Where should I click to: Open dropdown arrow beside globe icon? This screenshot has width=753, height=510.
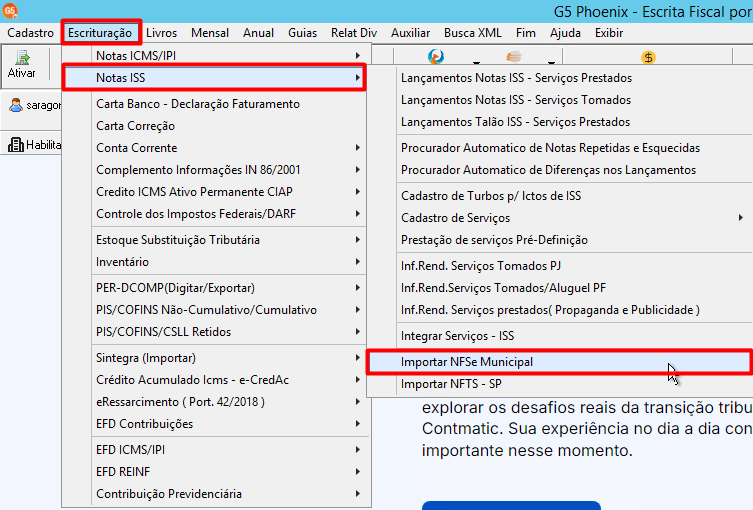476,62
